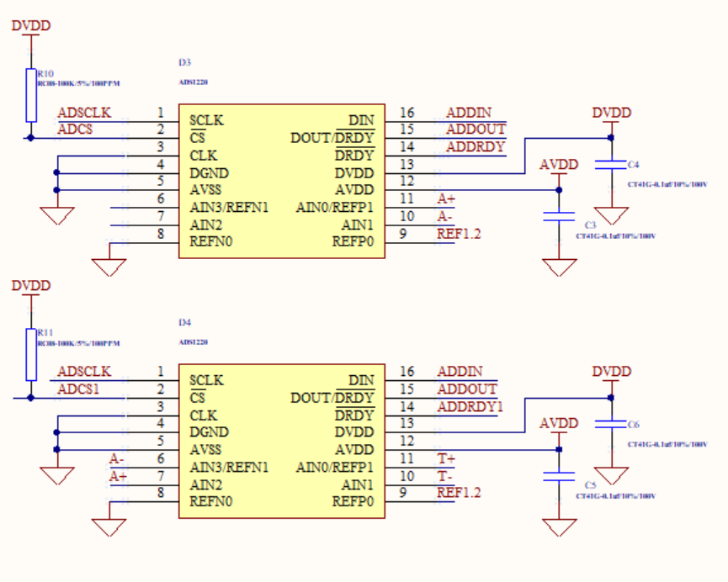Click the ground symbol below capacitor C3
Screen dimensions: 728x582
tap(560, 267)
